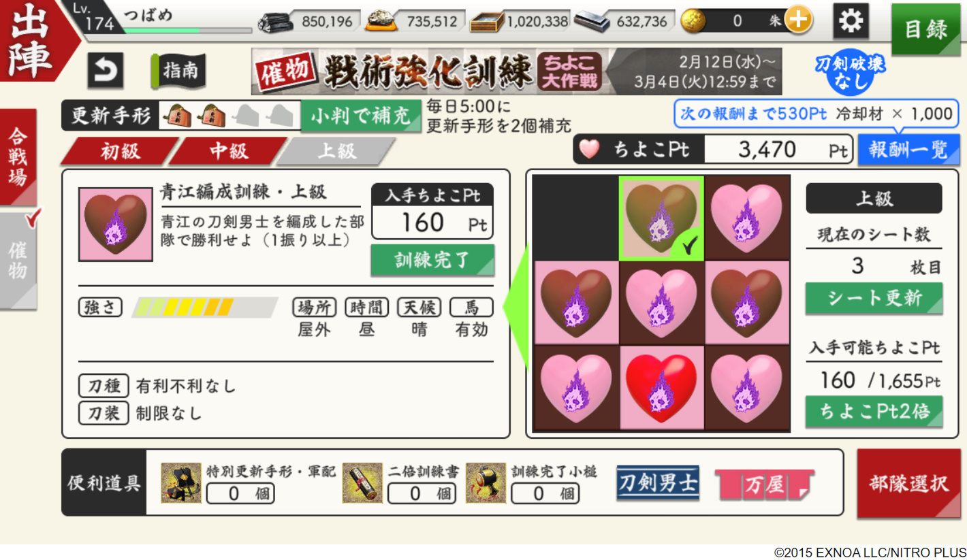Click the gold plus coin icon
The width and height of the screenshot is (967, 560).
tap(797, 20)
